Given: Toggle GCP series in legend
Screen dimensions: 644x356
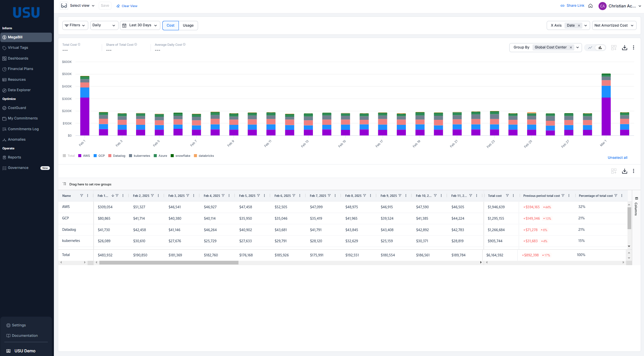Looking at the screenshot, I should coord(99,156).
